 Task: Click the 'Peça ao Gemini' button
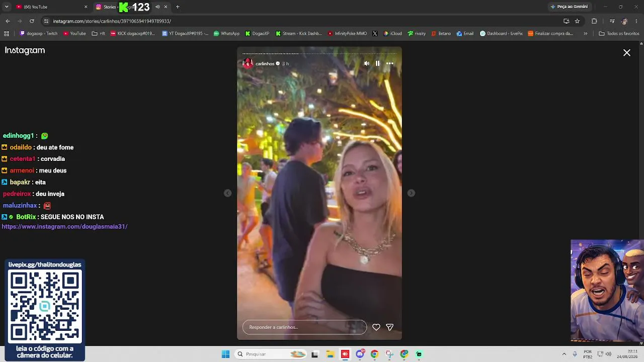tap(569, 7)
